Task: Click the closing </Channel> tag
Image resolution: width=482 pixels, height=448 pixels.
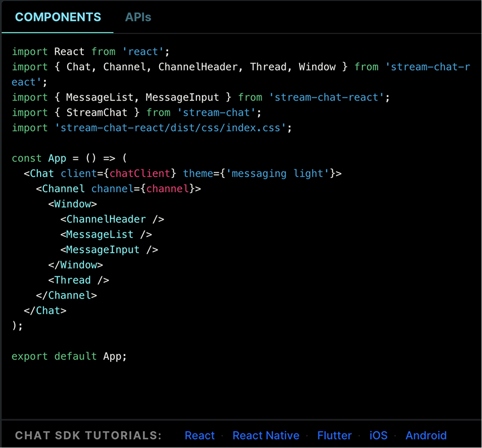Action: [67, 295]
